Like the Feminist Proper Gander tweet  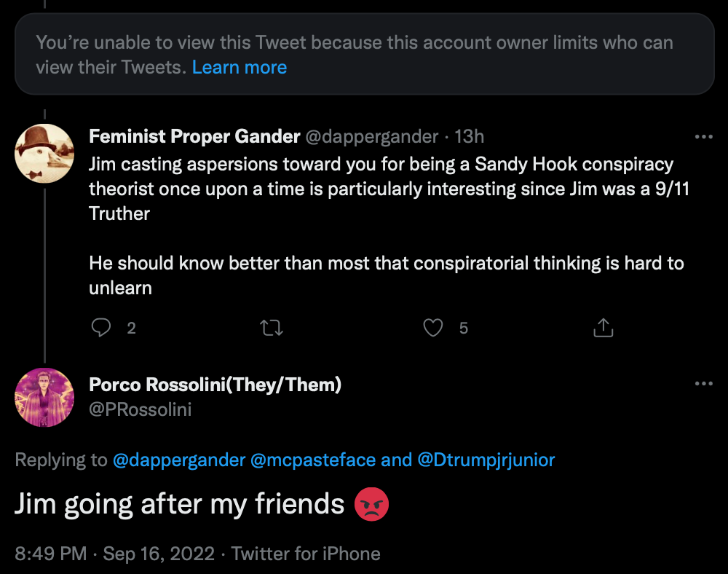(433, 329)
